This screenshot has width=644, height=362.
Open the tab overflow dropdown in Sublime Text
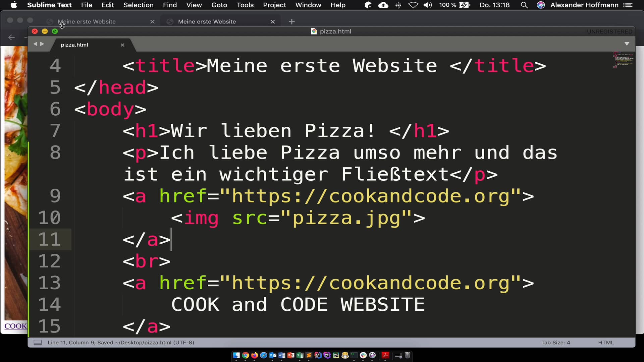[x=627, y=44]
